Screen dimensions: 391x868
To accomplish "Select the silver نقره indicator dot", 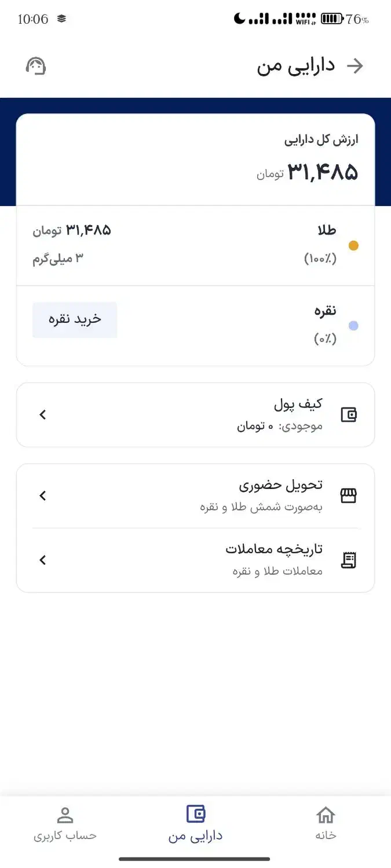I will (354, 325).
